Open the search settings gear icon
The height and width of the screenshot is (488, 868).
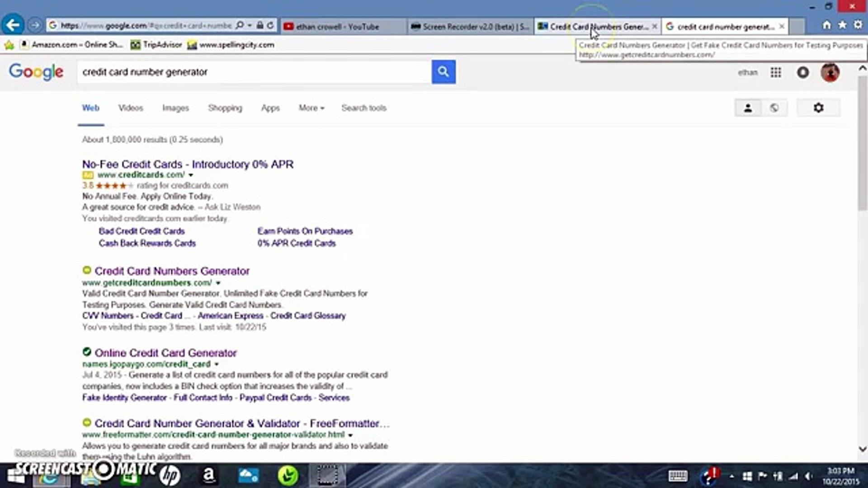click(x=818, y=108)
